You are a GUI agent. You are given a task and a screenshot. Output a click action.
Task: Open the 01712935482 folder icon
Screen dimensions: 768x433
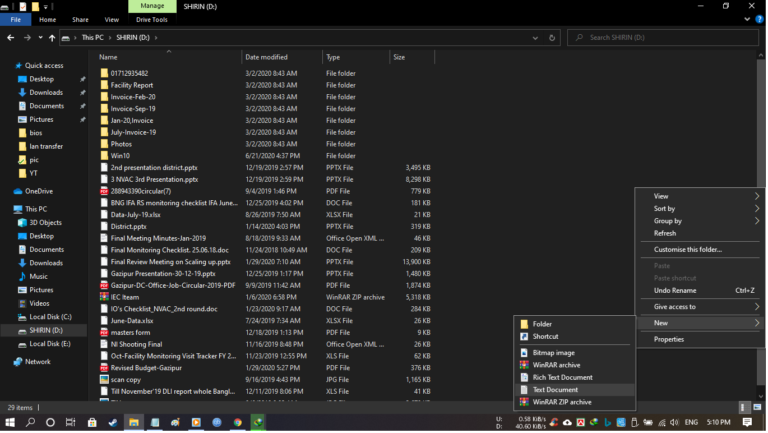tap(104, 73)
